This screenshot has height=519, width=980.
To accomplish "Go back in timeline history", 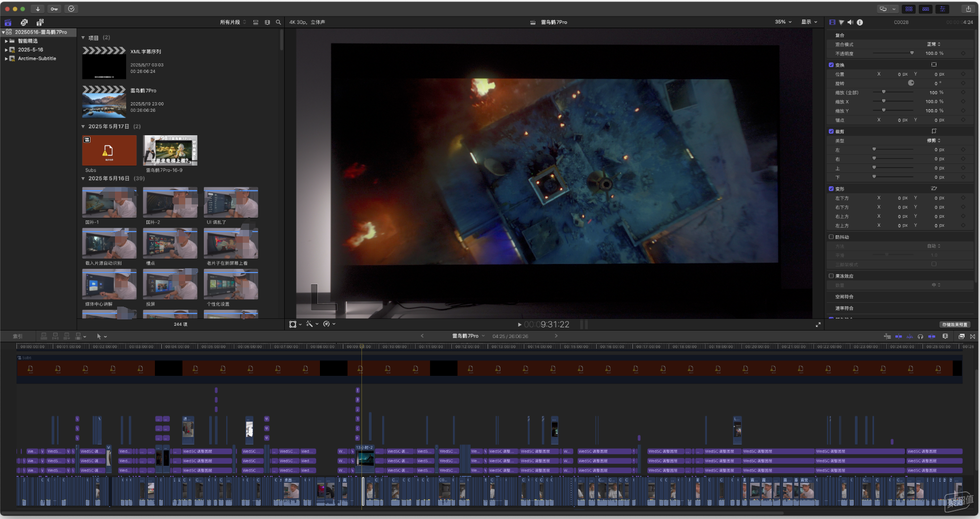I will point(422,336).
